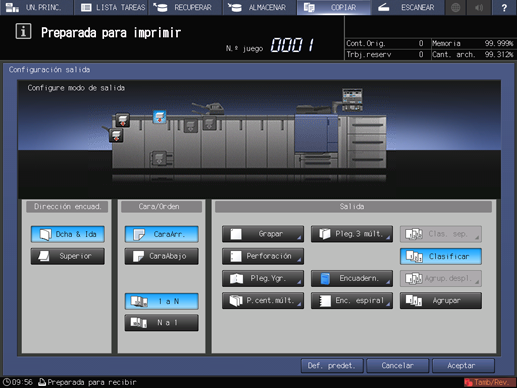The height and width of the screenshot is (388, 517).
Task: Open Pleg.Ygr. fold and staple options
Action: 263,278
